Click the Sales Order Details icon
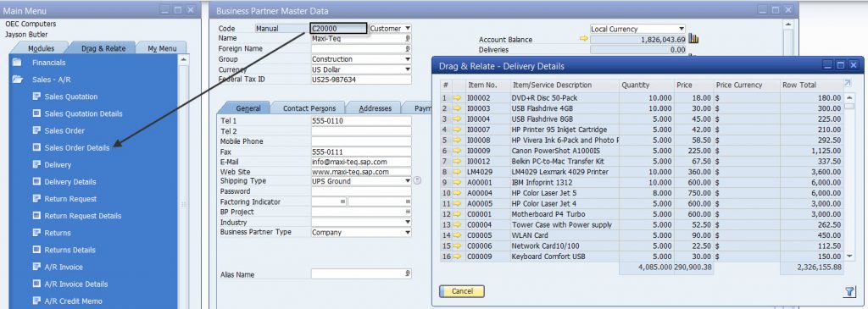Image resolution: width=868 pixels, height=309 pixels. [36, 147]
